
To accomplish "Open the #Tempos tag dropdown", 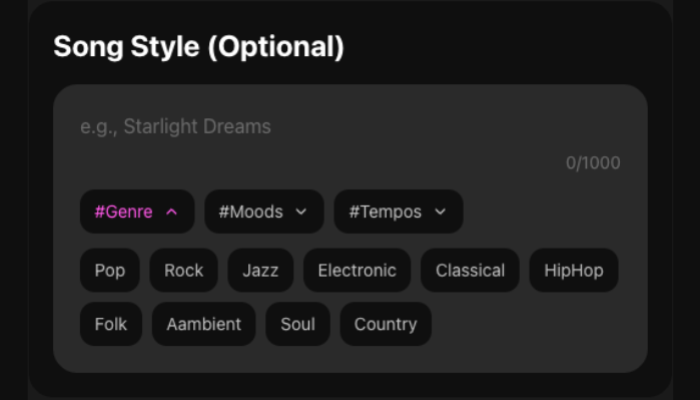I will tap(397, 212).
